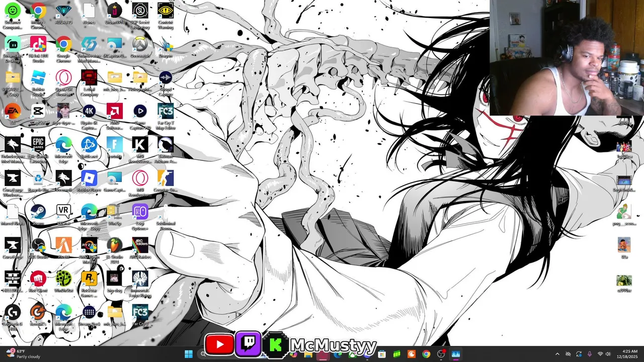Viewport: 644px width, 362px height.
Task: Launch FiveM from the desktop
Action: pos(63,249)
